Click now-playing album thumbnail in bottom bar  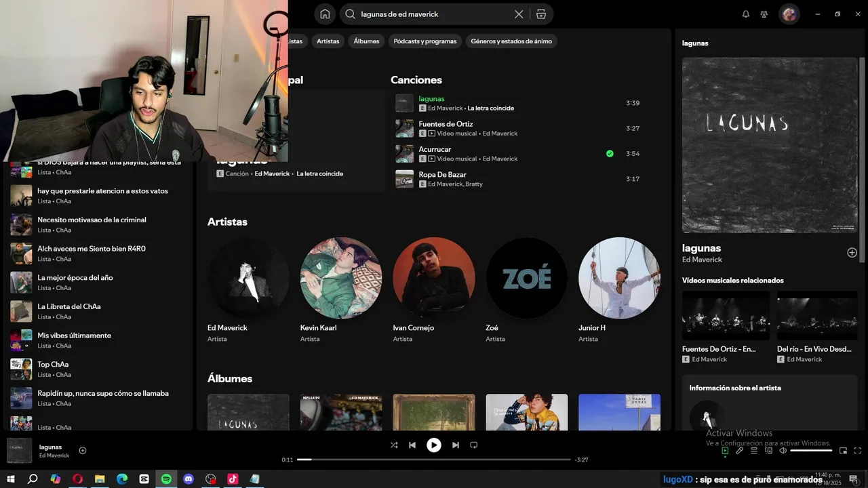coord(19,451)
